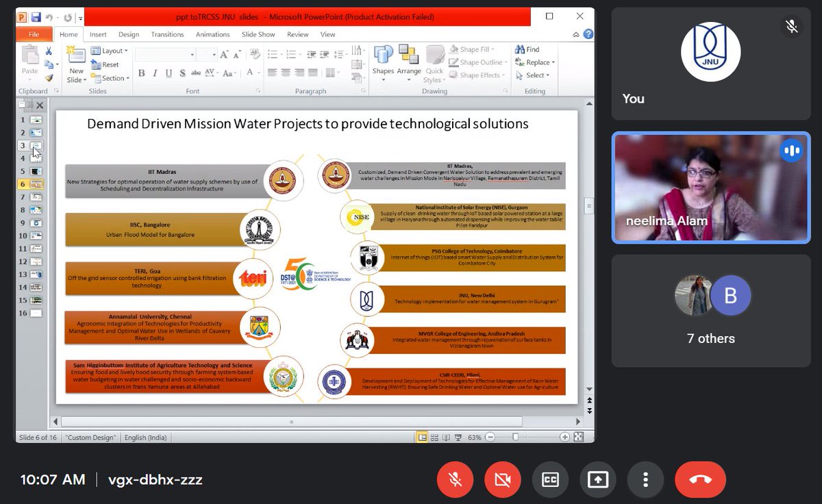Select slide 16 thumbnail
822x504 pixels.
point(36,313)
